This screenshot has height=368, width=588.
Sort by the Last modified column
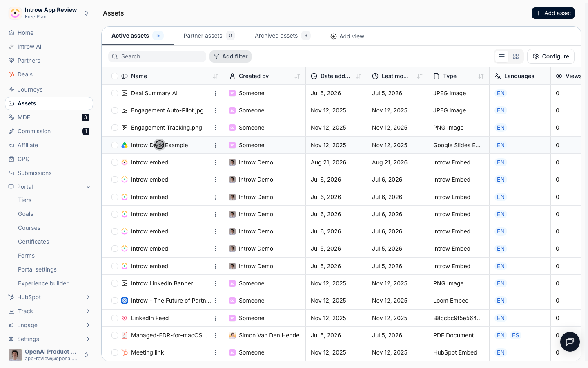(420, 76)
